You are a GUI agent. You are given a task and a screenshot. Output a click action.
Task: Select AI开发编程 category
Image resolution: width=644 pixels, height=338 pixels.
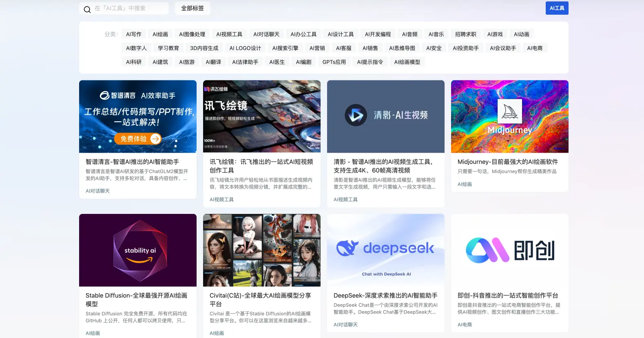(378, 34)
